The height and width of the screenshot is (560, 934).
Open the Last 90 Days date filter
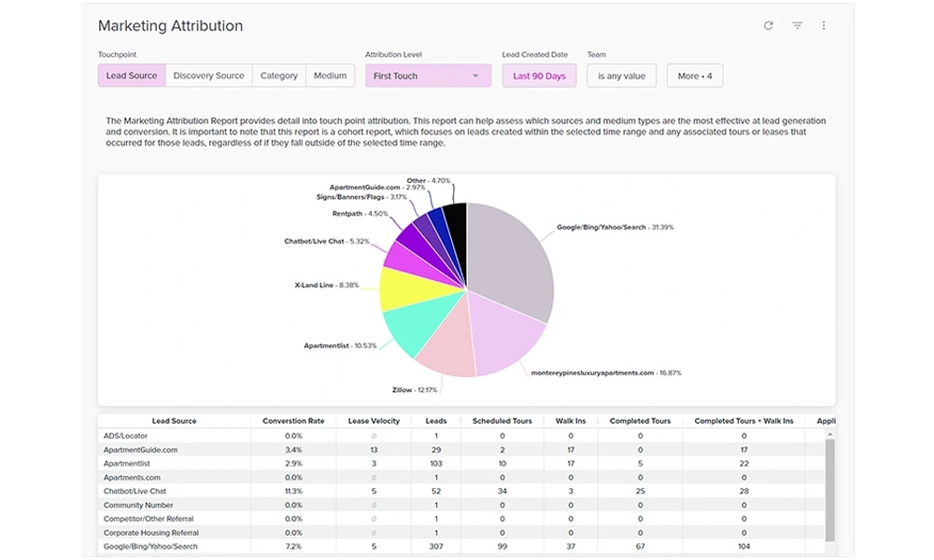(x=539, y=76)
